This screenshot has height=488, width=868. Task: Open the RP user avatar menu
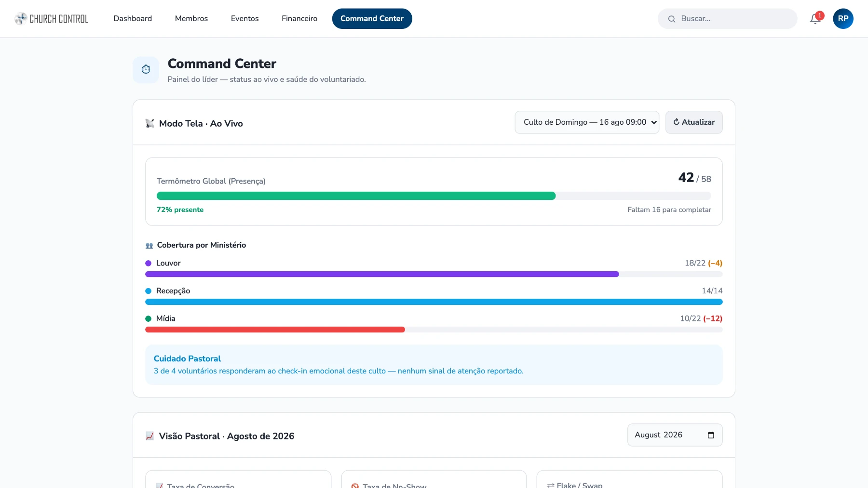point(843,19)
